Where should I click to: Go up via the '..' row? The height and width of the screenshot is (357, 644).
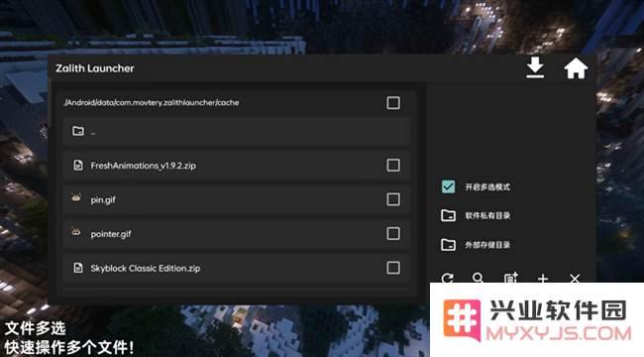click(237, 131)
